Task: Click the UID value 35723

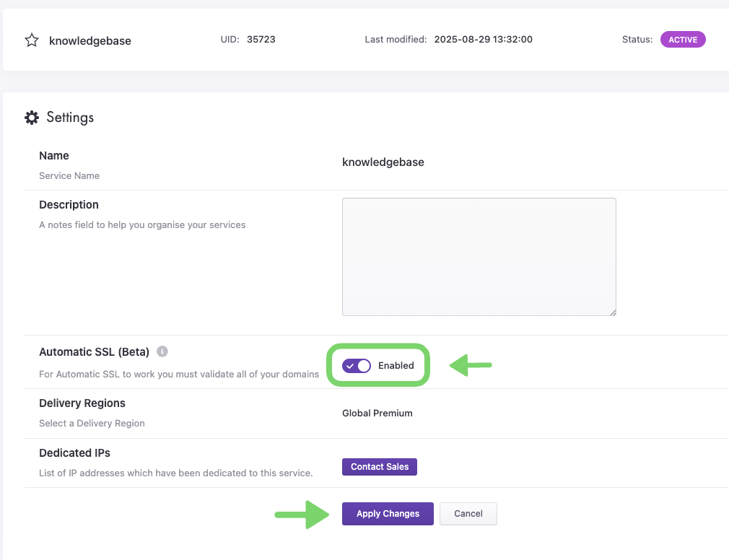Action: pos(261,40)
